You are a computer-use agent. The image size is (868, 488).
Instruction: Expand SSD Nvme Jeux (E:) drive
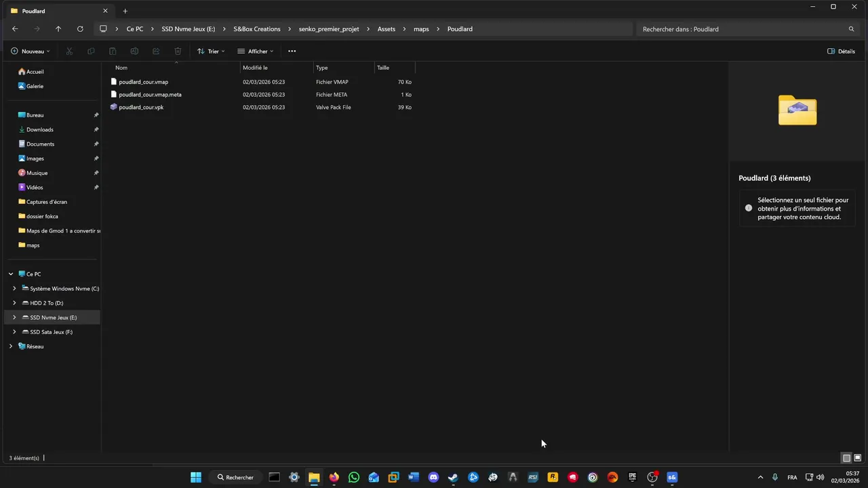coord(14,317)
